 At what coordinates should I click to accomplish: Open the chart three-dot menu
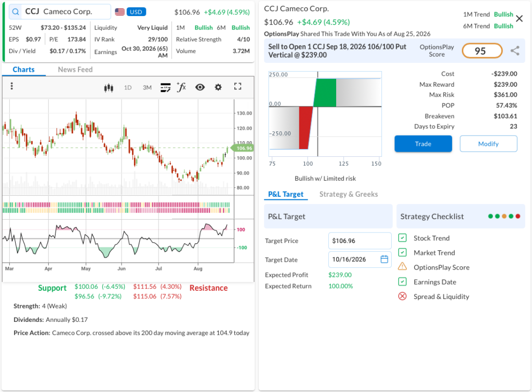tap(11, 86)
